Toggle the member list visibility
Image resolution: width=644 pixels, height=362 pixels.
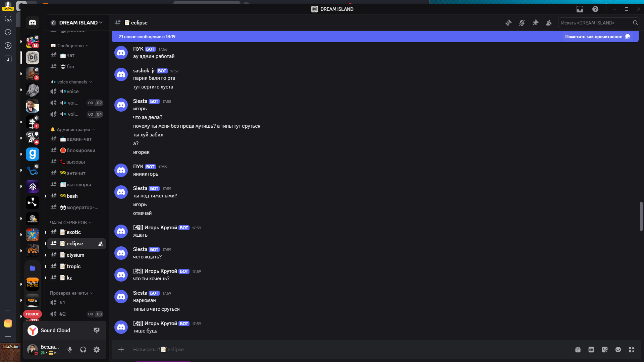549,23
